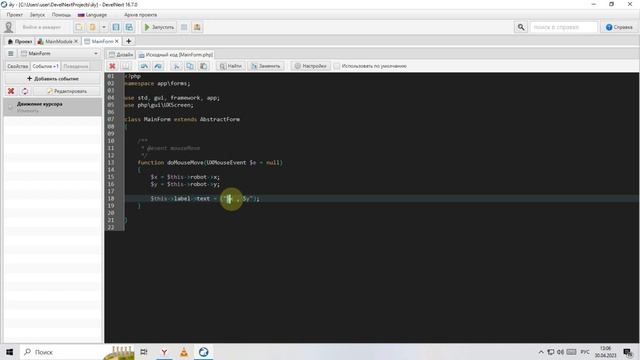The width and height of the screenshot is (640, 360).
Task: Click the РУС language indicator
Action: 585,352
